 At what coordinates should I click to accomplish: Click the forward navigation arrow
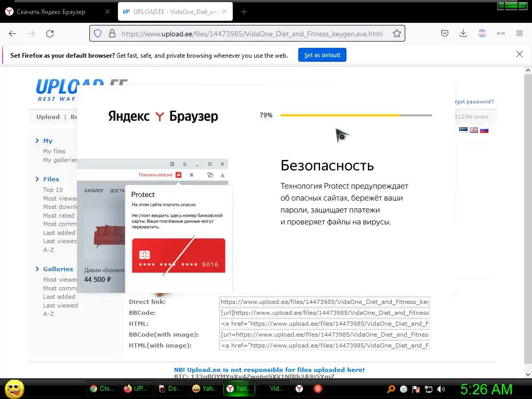pos(31,34)
